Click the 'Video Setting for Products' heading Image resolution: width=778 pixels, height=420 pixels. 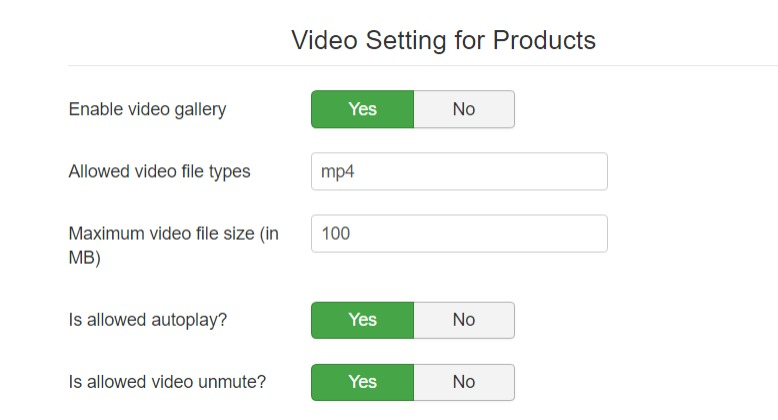click(443, 40)
